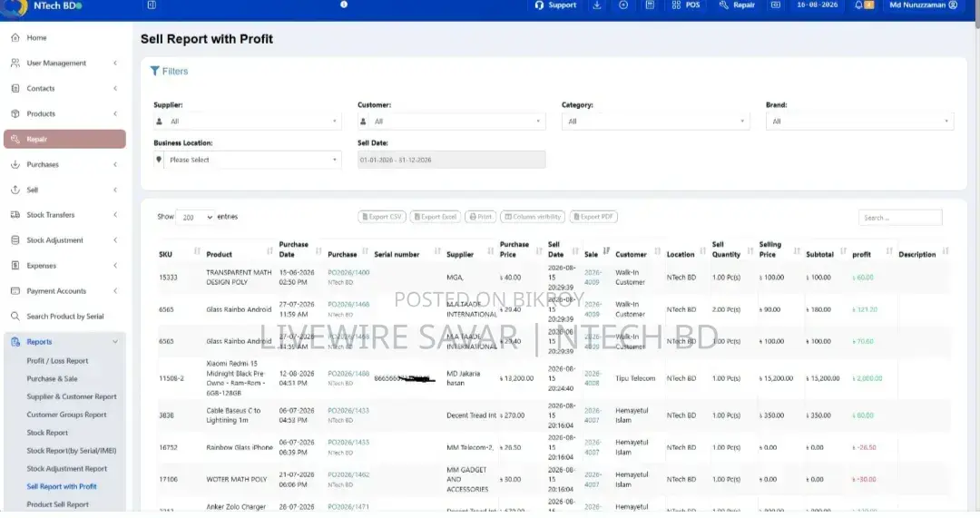Image resolution: width=980 pixels, height=518 pixels.
Task: Open sale link 2026-4008
Action: [x=592, y=378]
